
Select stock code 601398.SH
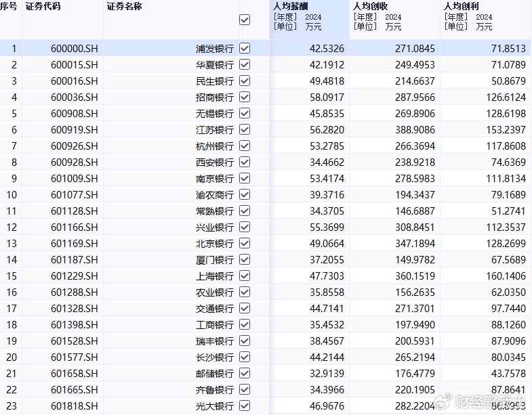(75, 325)
